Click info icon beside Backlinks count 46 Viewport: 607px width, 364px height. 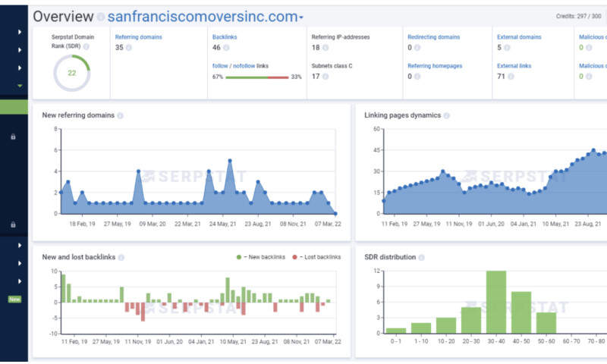coord(226,48)
